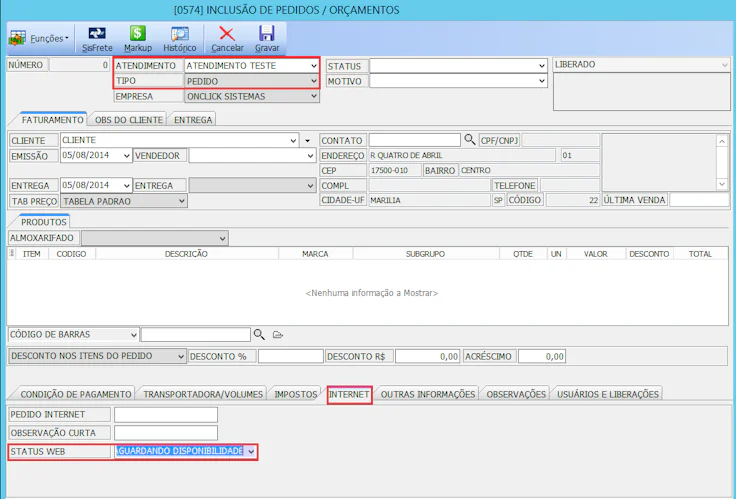Click the QTDE column header
Screen dimensions: 736x499
[x=523, y=253]
